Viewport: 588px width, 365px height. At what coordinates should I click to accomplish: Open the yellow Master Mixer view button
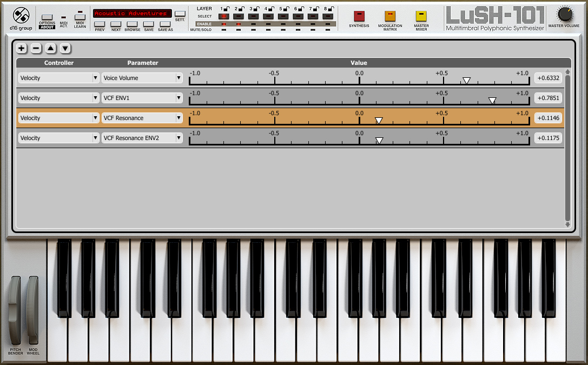point(421,16)
